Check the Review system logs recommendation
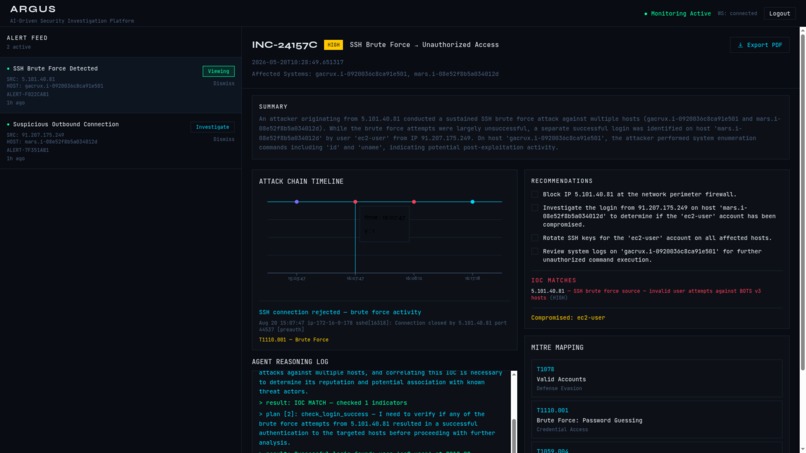 click(535, 251)
